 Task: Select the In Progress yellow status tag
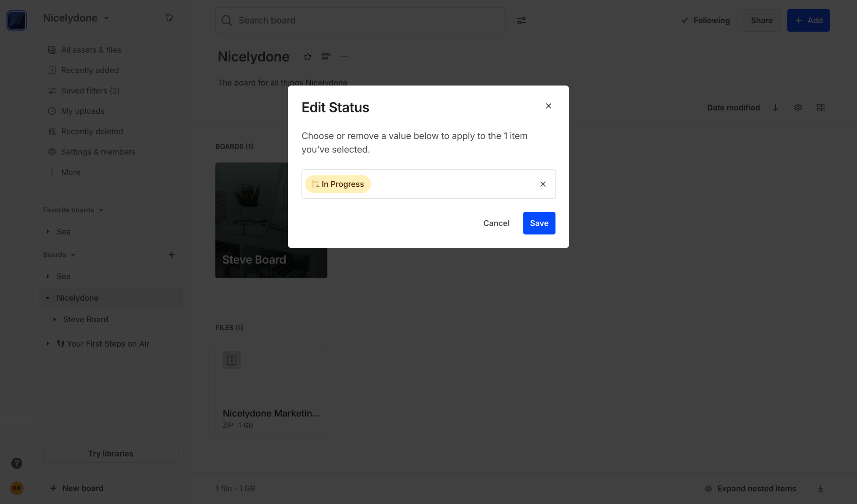coord(338,184)
